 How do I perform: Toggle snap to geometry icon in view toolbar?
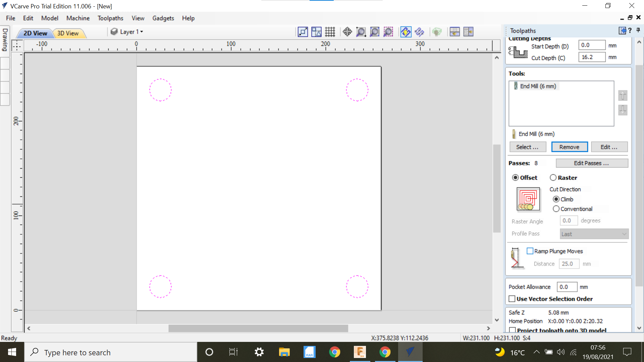point(303,32)
